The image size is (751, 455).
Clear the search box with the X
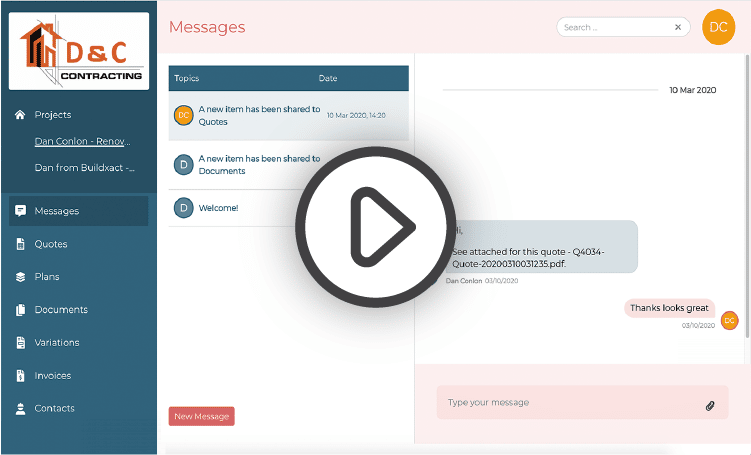[679, 28]
